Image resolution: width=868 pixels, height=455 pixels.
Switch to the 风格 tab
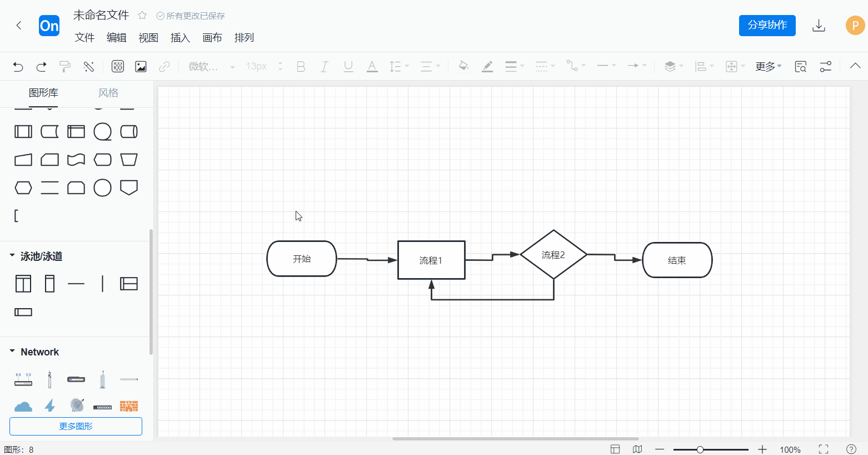click(108, 93)
